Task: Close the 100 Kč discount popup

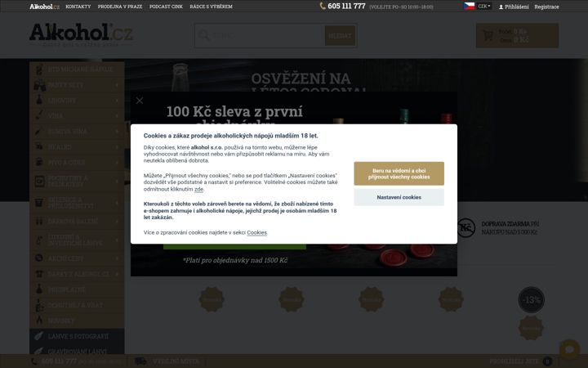Action: tap(140, 101)
